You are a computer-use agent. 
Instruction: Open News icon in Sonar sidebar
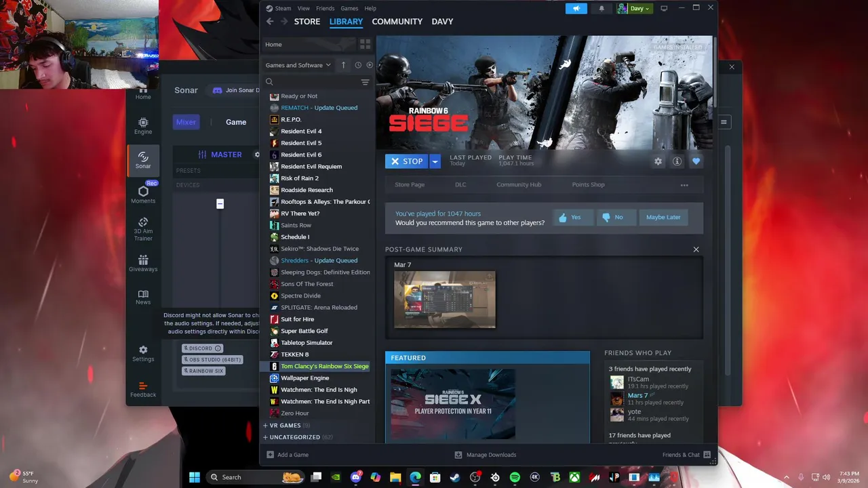click(143, 297)
